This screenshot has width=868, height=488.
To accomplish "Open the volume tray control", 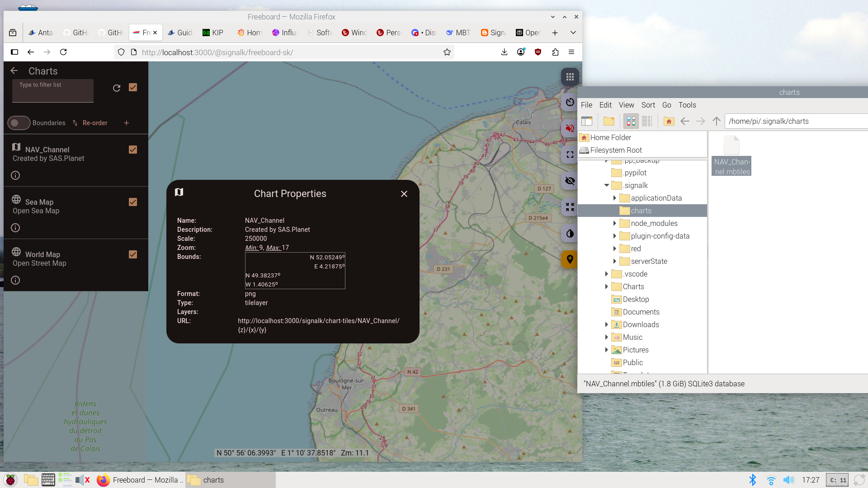I will pyautogui.click(x=788, y=480).
